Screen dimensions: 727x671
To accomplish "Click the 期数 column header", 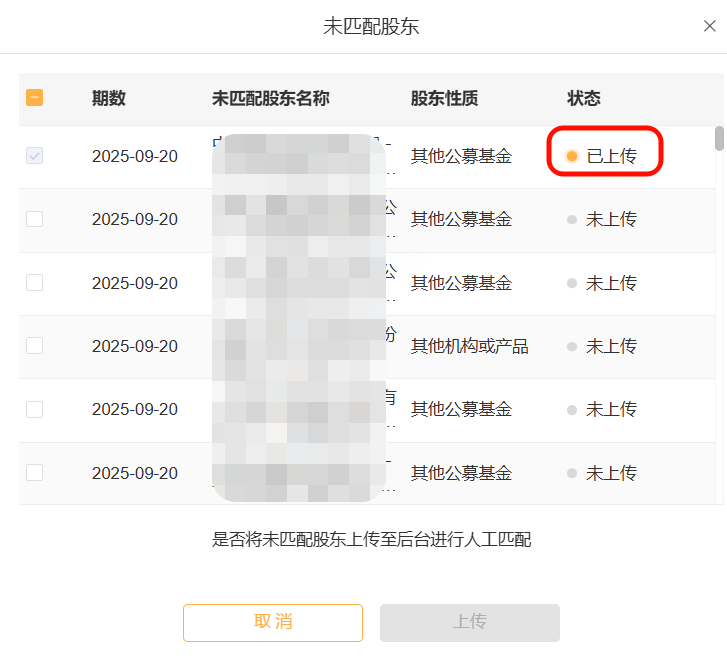I will point(109,98).
